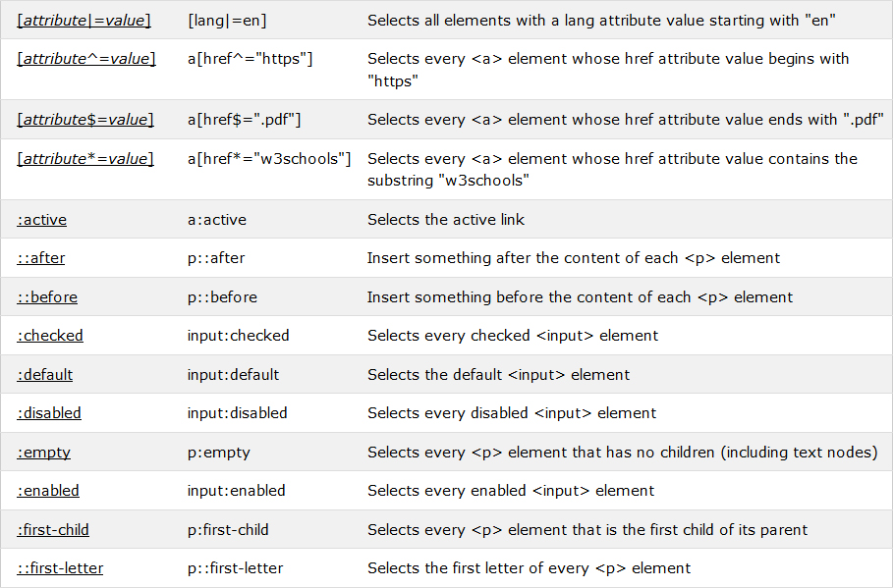Click the input:checked example text
This screenshot has height=588, width=894.
point(239,336)
